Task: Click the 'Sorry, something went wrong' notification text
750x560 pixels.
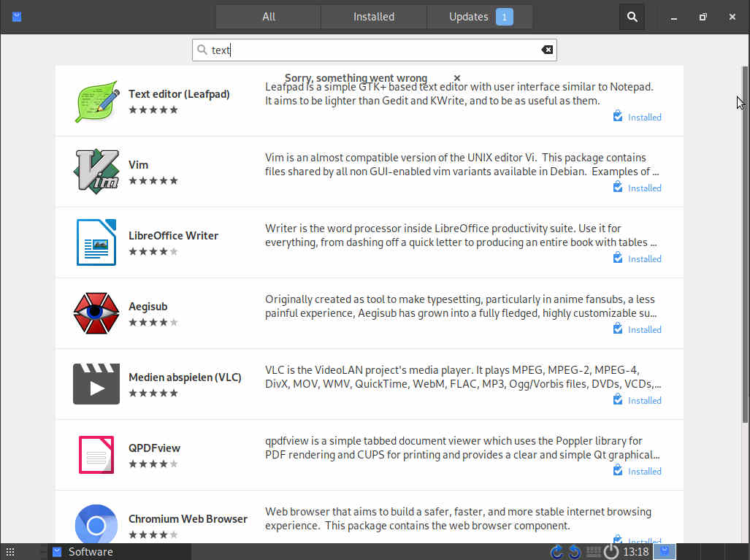Action: pyautogui.click(x=356, y=77)
